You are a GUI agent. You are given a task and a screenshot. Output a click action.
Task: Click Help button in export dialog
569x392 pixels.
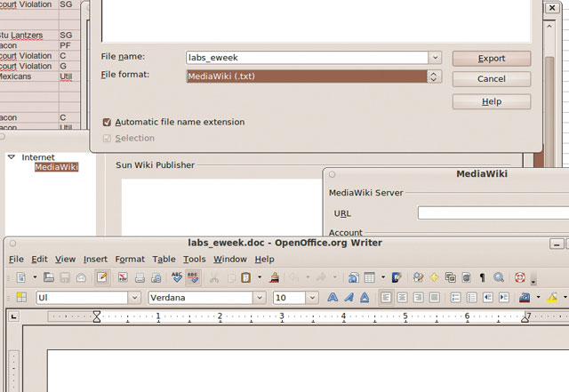point(492,101)
